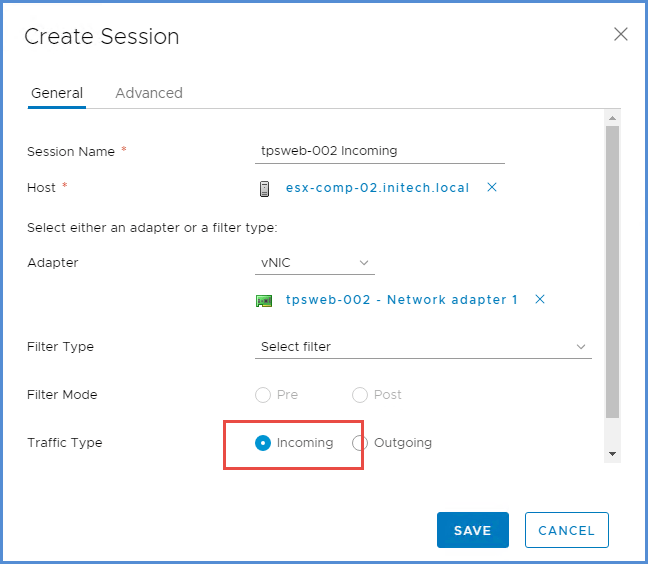Click the scrollbar down arrow
Screen dimensions: 648x564
pyautogui.click(x=612, y=454)
